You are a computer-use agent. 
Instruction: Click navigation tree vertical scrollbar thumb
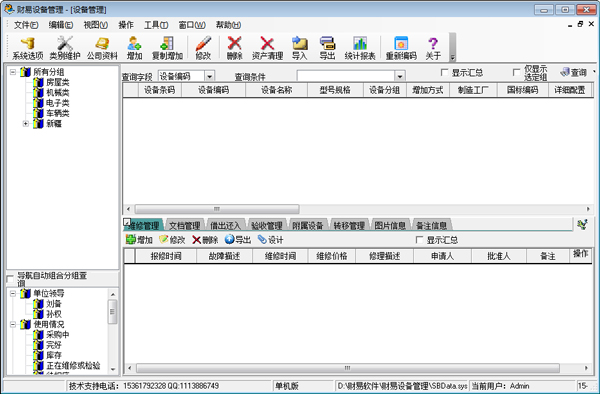pyautogui.click(x=112, y=311)
